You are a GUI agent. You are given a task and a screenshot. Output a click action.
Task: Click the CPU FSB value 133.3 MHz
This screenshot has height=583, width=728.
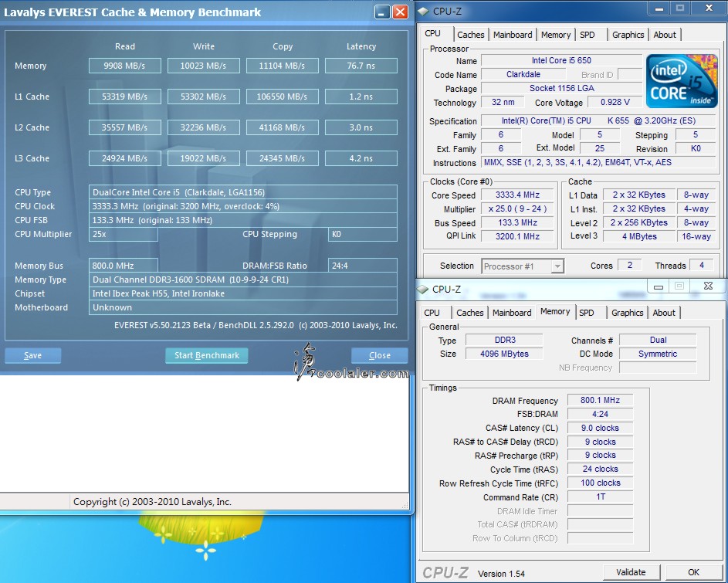point(243,220)
